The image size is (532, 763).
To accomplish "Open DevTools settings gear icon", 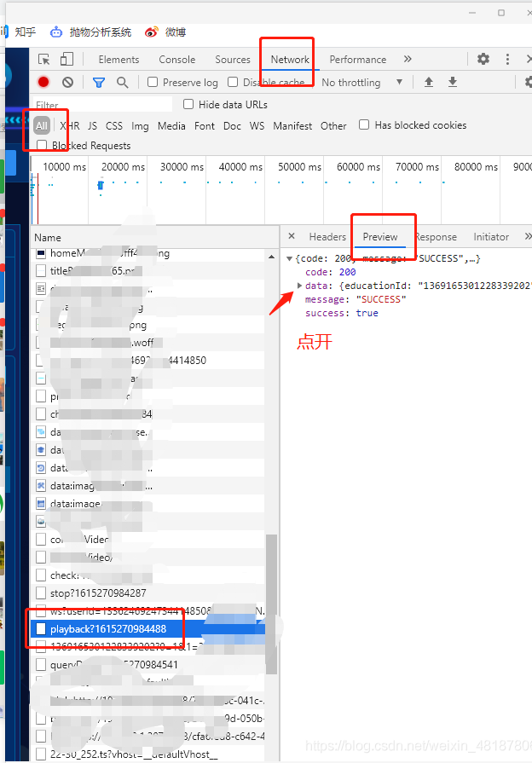I will [483, 60].
